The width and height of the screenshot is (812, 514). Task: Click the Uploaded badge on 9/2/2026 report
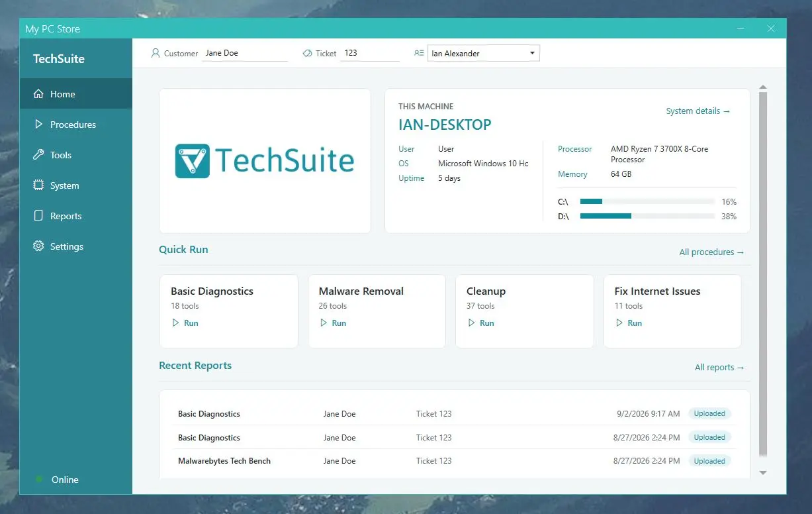pyautogui.click(x=709, y=413)
